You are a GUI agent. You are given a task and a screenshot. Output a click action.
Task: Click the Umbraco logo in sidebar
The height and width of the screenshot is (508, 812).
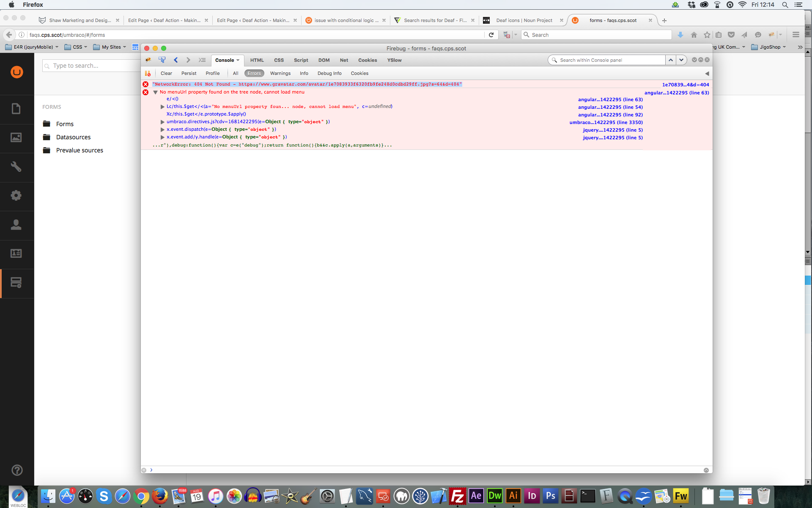coord(17,72)
